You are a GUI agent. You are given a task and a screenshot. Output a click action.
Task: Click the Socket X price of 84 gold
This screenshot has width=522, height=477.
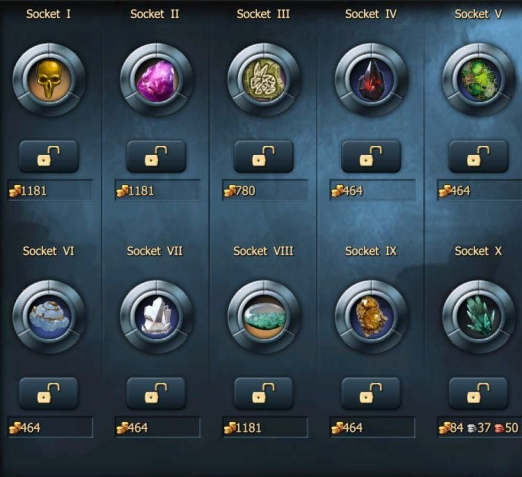point(451,428)
